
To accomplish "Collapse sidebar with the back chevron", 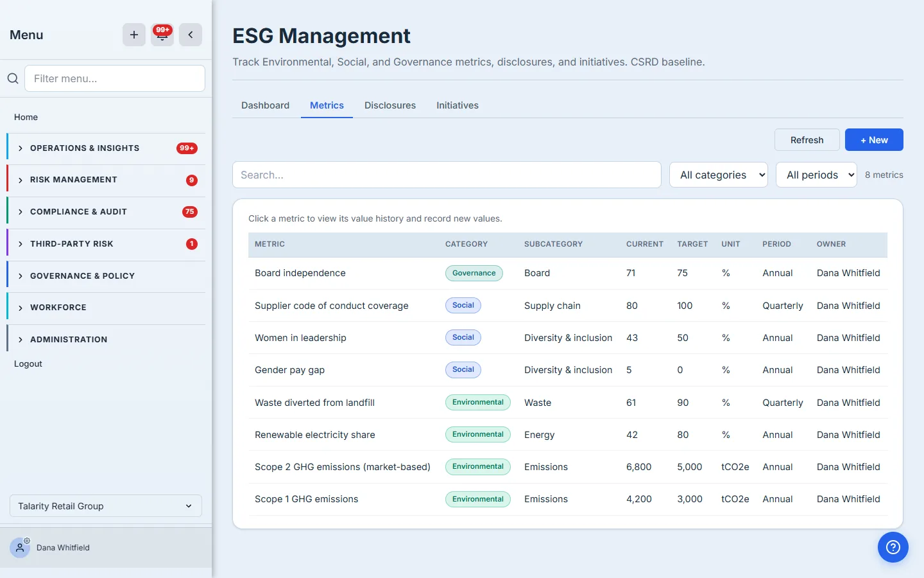I will pyautogui.click(x=191, y=35).
